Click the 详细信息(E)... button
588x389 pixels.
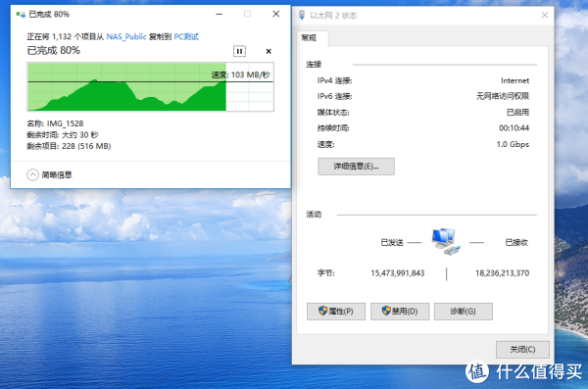pyautogui.click(x=356, y=167)
